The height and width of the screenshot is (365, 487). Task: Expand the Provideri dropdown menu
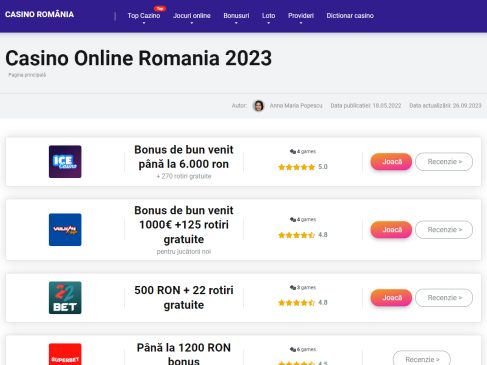301,16
